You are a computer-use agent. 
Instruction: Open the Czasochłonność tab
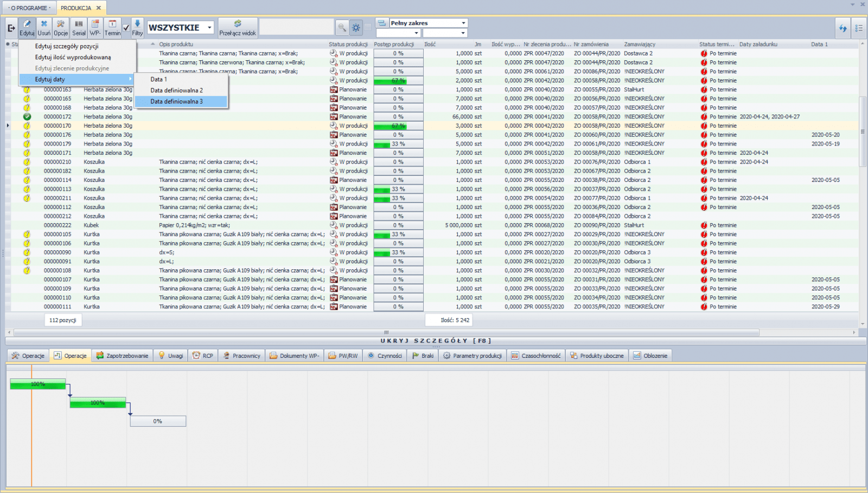point(536,356)
